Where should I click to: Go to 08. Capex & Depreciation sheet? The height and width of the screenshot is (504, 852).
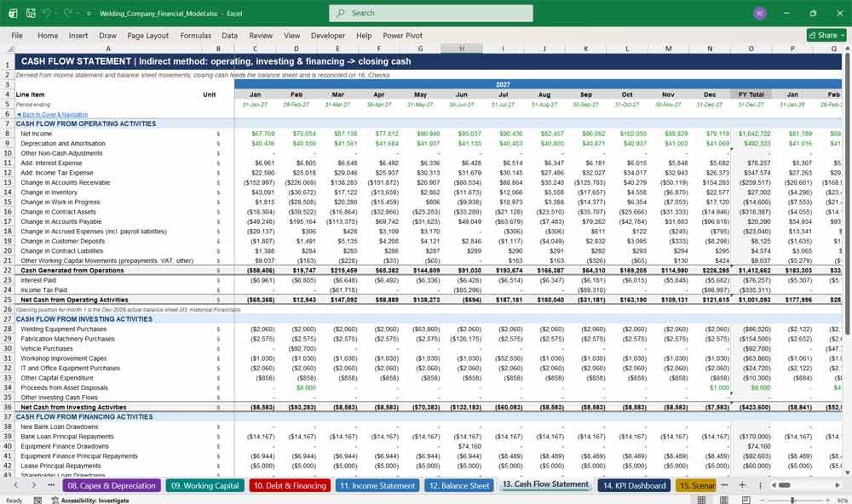click(112, 485)
